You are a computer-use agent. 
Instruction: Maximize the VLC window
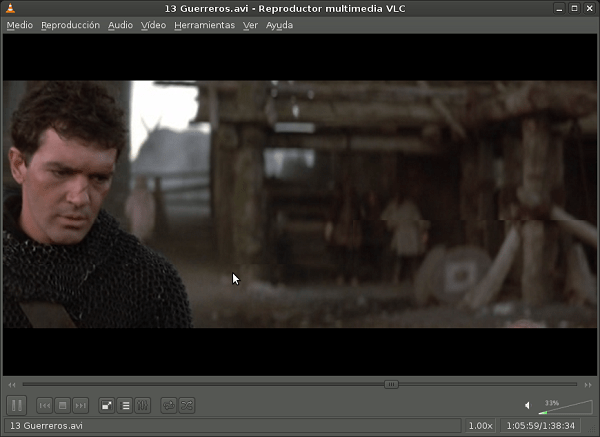tap(574, 8)
